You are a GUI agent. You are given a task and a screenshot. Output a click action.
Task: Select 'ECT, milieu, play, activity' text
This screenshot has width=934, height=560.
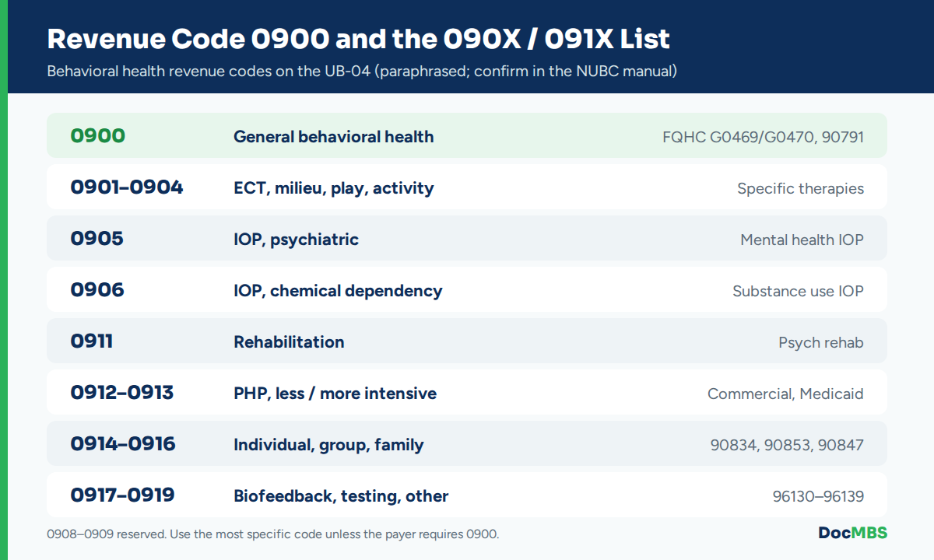point(334,188)
